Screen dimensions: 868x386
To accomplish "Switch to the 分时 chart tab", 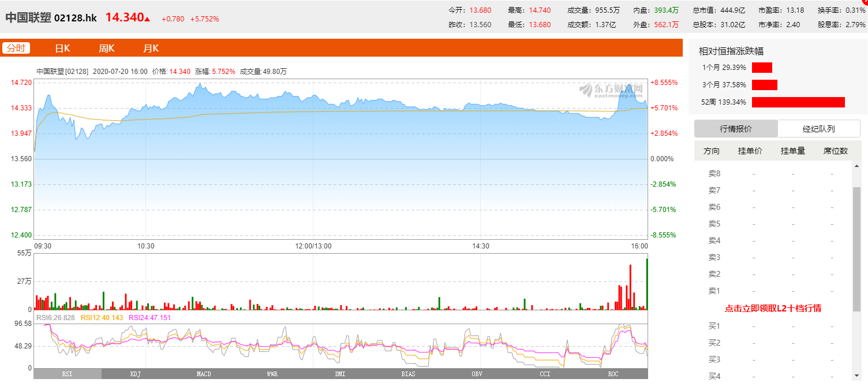I will [x=16, y=49].
